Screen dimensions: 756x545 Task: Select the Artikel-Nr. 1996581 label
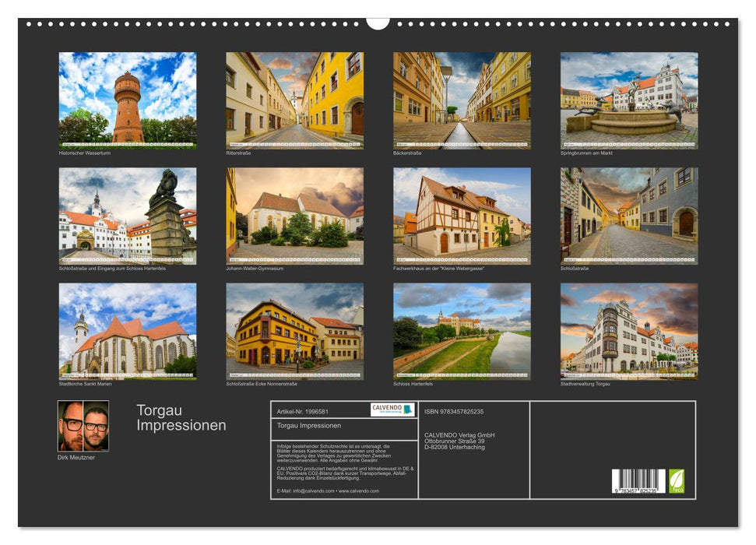[302, 411]
